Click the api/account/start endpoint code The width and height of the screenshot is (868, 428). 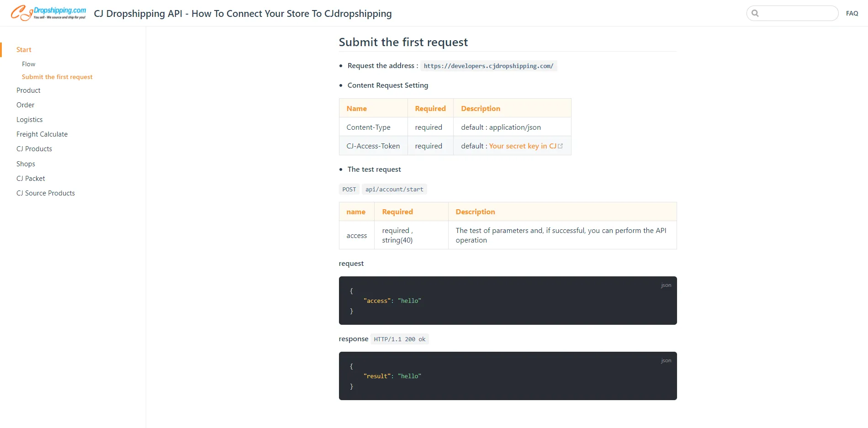(394, 190)
